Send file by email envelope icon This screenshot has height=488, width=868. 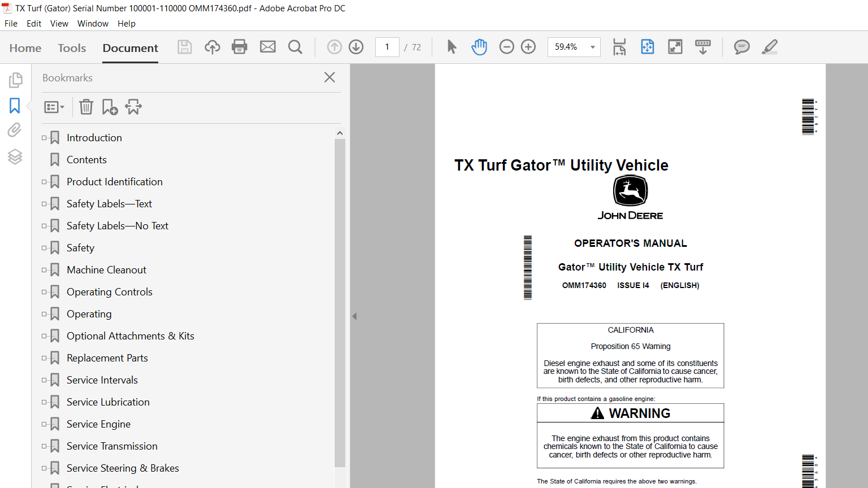268,47
